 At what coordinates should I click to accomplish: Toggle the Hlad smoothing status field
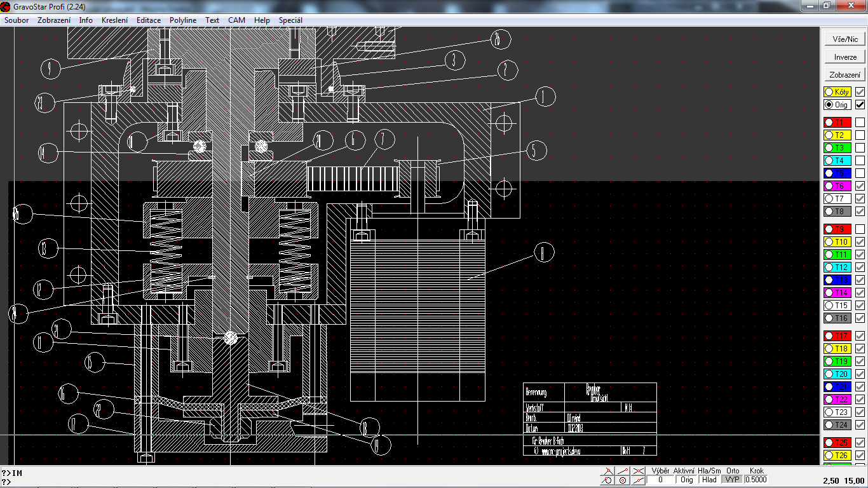click(x=709, y=480)
